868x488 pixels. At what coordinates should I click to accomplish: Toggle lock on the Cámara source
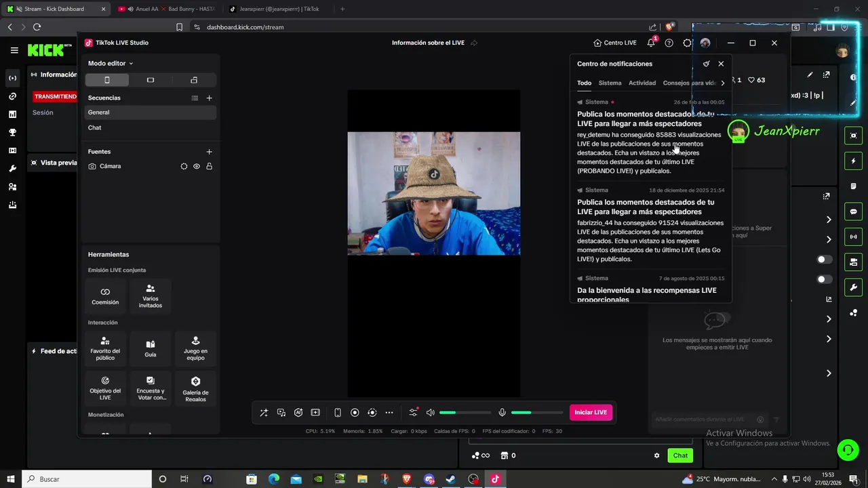(x=209, y=166)
